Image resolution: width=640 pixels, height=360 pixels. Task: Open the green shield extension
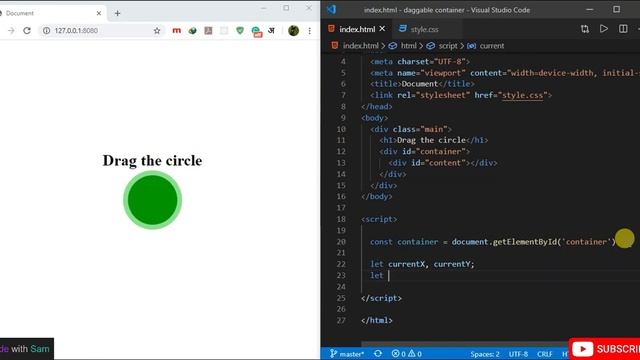point(240,31)
